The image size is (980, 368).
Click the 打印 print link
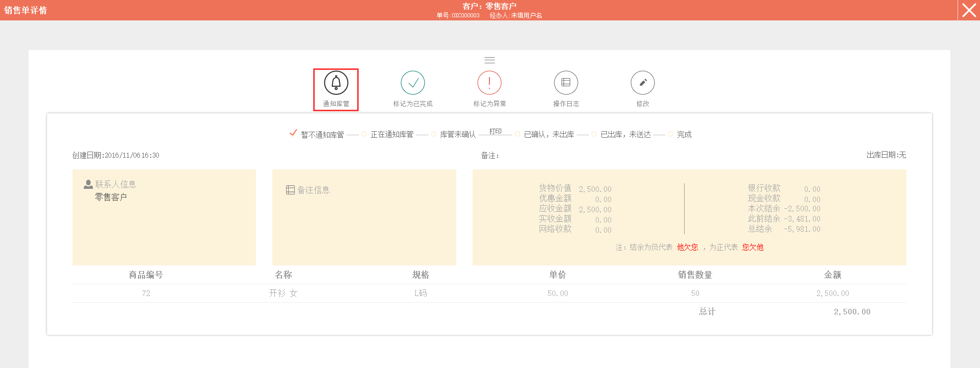(495, 131)
